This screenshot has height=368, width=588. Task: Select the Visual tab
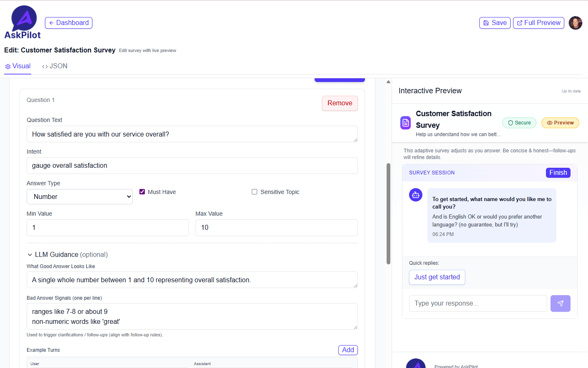[x=17, y=66]
